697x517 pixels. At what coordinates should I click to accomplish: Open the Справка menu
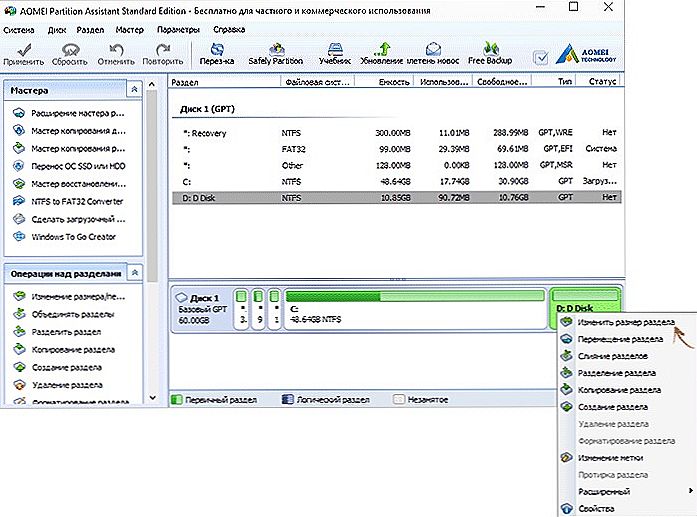click(x=229, y=30)
